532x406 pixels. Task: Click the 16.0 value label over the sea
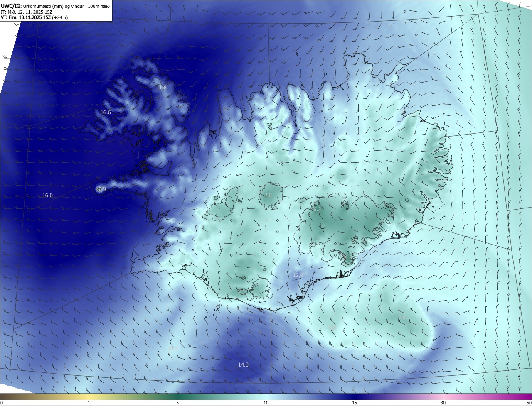47,196
